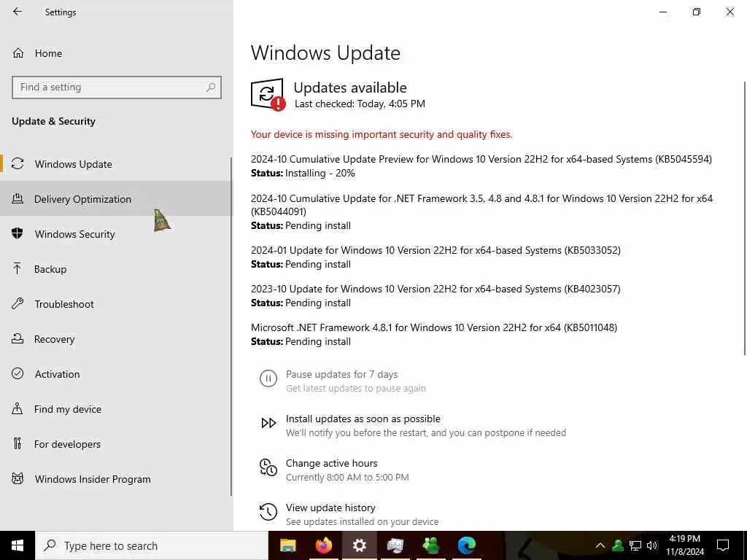This screenshot has width=747, height=560.
Task: Launch Firefox from the taskbar
Action: [323, 545]
